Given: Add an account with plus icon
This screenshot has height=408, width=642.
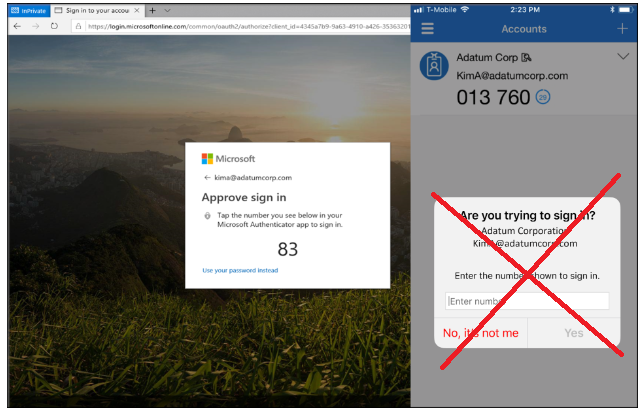Looking at the screenshot, I should [x=622, y=28].
